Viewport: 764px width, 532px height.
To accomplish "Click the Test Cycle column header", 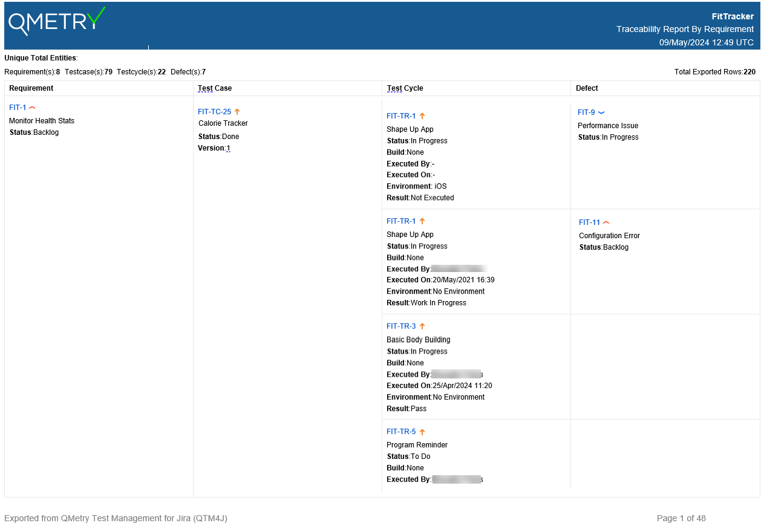I will 405,88.
